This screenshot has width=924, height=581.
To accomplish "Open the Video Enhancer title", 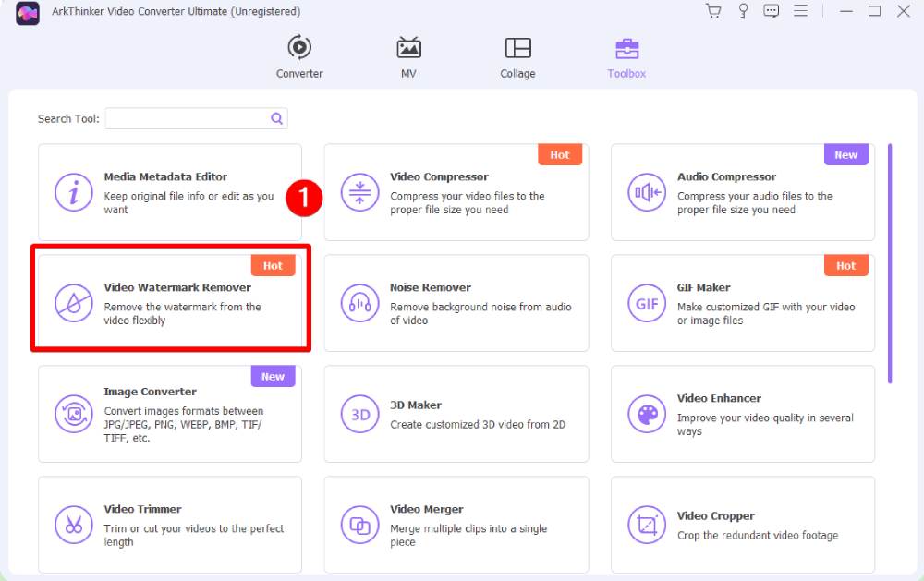I will point(719,398).
